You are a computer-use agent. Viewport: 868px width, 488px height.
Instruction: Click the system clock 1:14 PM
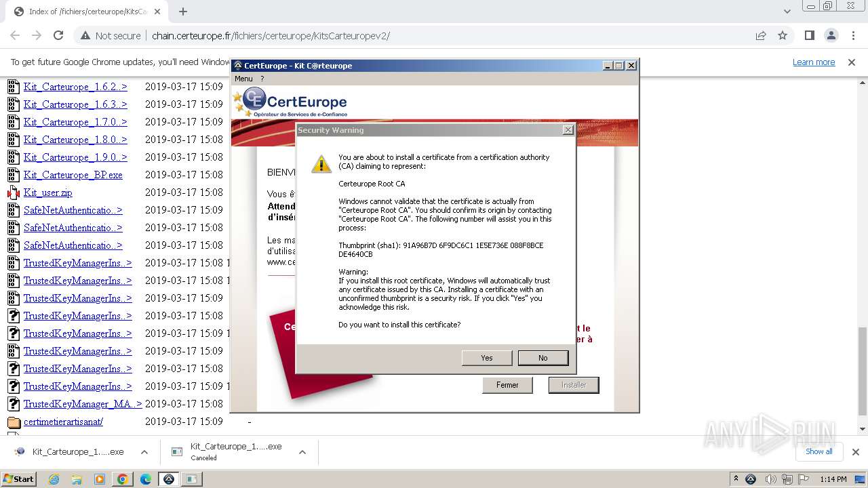(x=833, y=479)
